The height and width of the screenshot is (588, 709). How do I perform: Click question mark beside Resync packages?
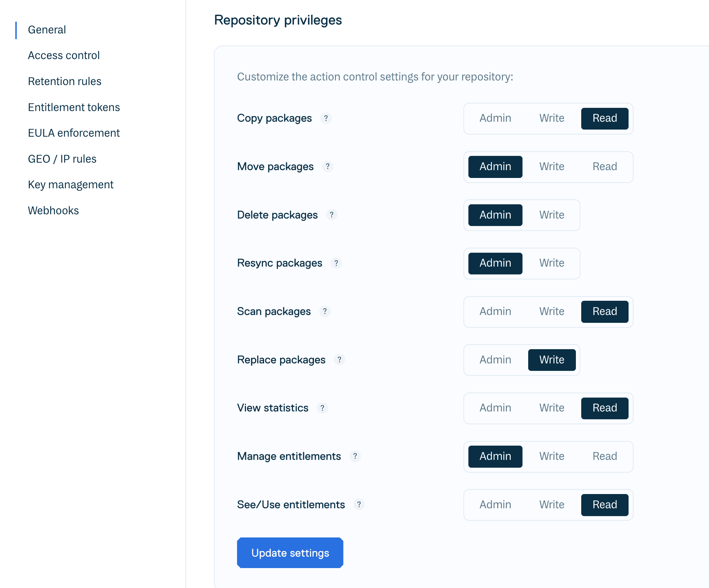click(336, 263)
